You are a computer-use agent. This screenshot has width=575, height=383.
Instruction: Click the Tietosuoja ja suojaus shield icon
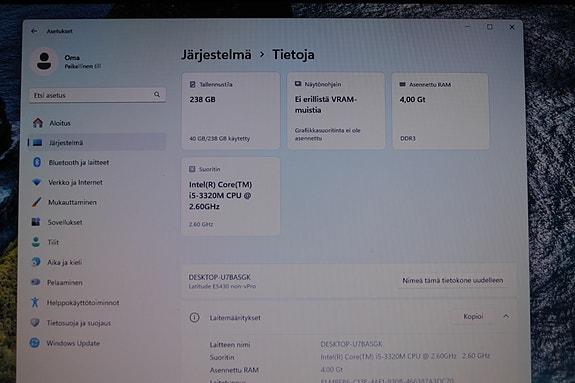pos(35,322)
